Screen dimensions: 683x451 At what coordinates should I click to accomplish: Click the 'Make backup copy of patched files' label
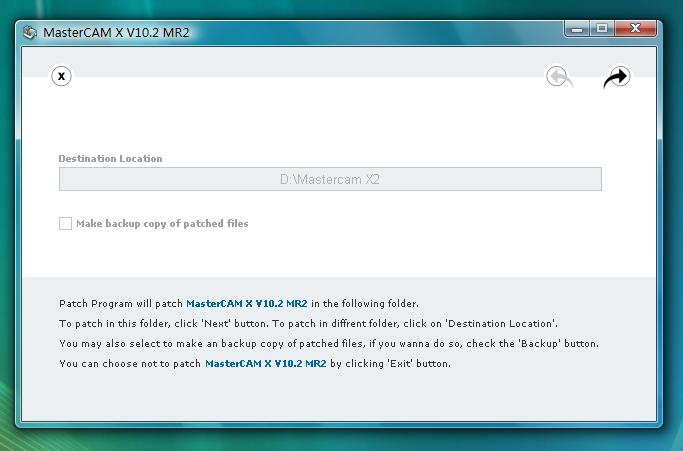(x=162, y=224)
